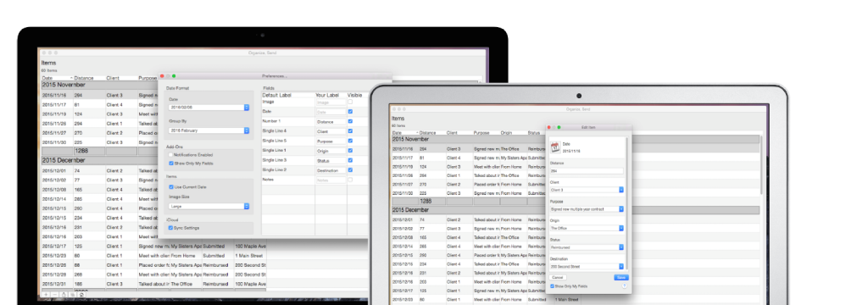Click the Distance column header on the iMac

tap(84, 78)
